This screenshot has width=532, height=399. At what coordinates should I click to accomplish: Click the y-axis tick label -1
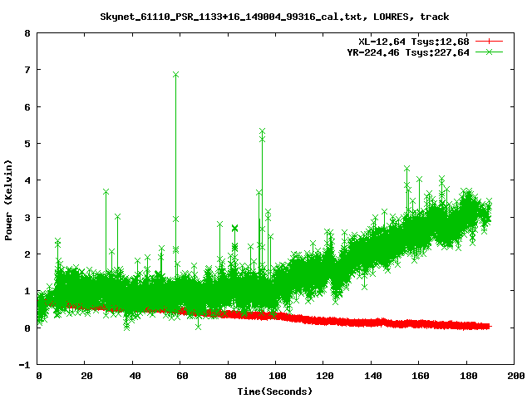point(26,365)
